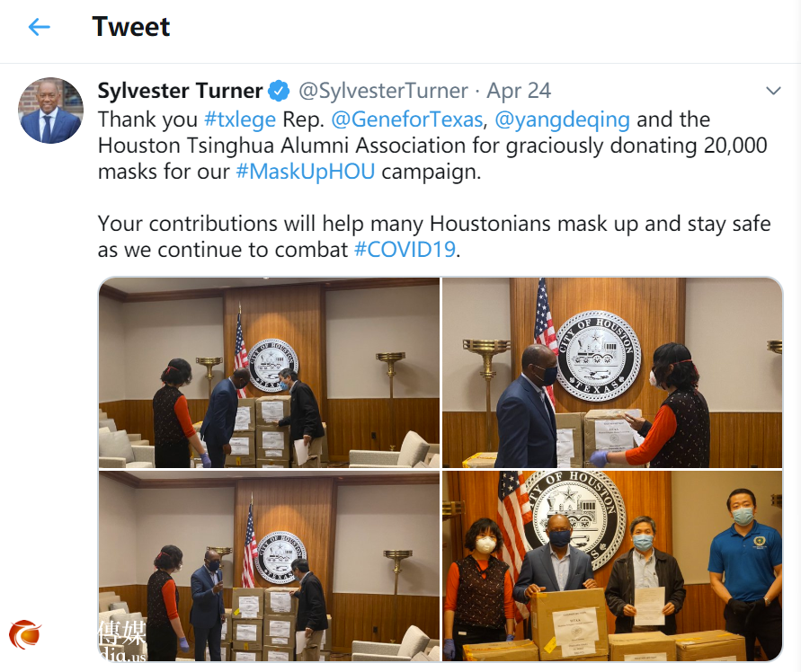Open the @SylvesterTurner handle
The width and height of the screenshot is (801, 672).
pos(383,91)
